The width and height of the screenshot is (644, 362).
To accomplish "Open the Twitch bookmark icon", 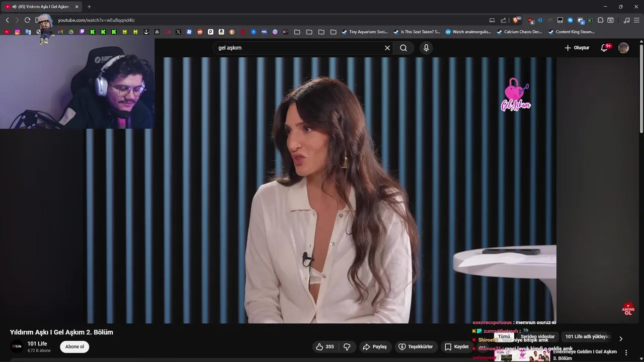I will [x=82, y=32].
